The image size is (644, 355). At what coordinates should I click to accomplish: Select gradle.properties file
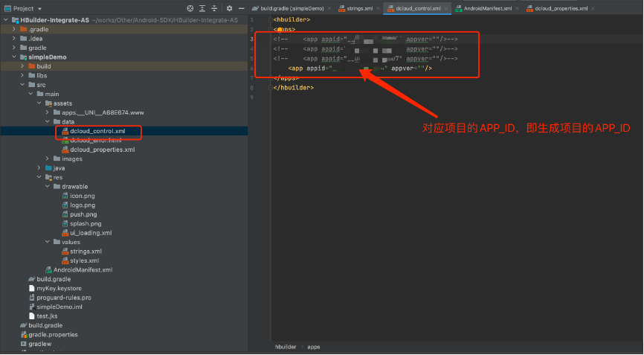click(x=53, y=334)
